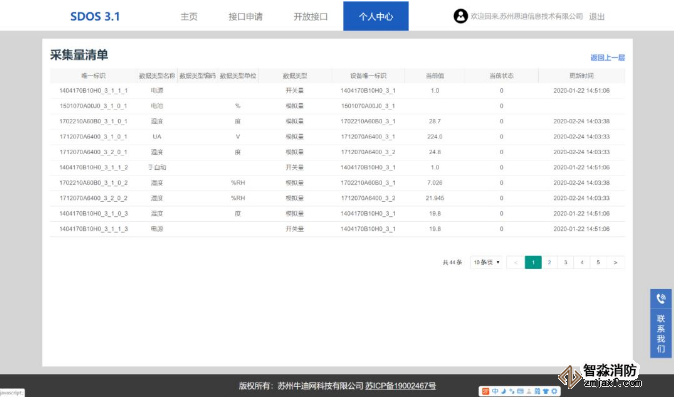Click identifier 1702210A60B0_3_1_0_2

(93, 183)
